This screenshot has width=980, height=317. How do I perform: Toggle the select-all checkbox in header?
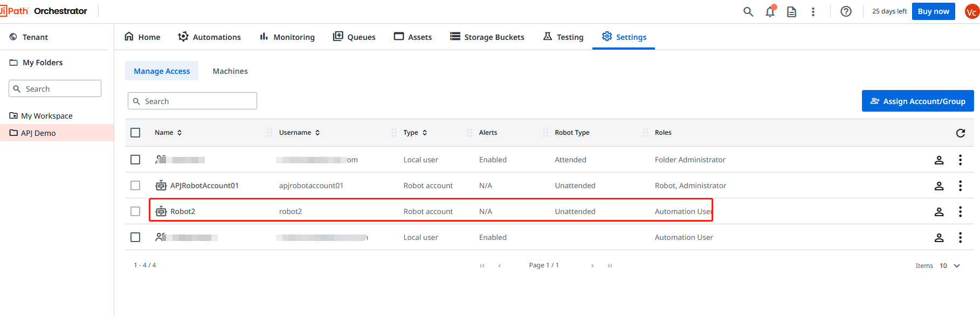pos(135,133)
